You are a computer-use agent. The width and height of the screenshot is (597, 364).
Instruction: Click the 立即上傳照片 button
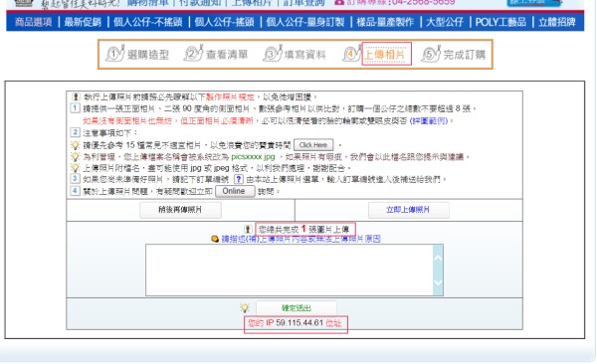[x=408, y=210]
